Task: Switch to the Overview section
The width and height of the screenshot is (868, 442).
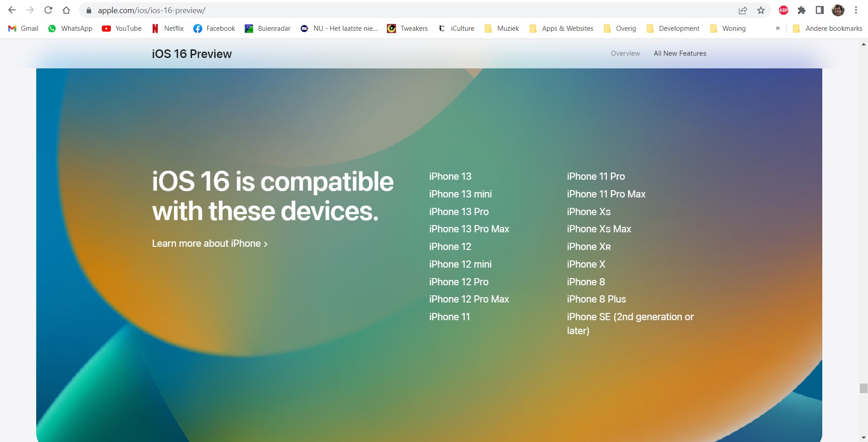Action: 625,53
